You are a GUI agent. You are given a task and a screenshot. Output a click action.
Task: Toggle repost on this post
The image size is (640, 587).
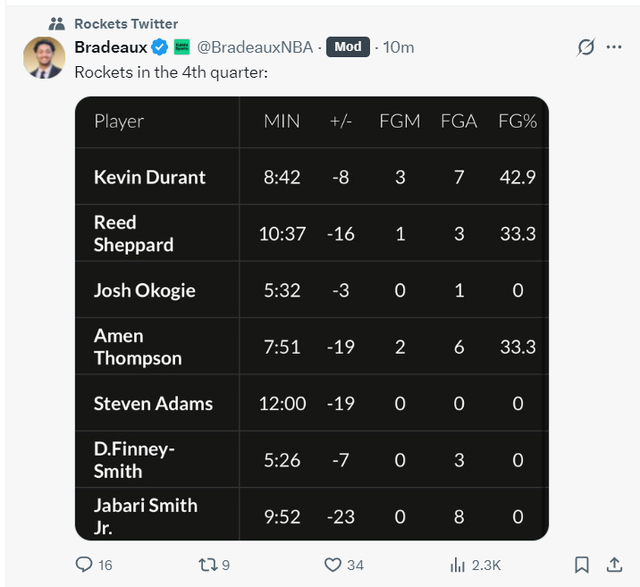coord(207,565)
